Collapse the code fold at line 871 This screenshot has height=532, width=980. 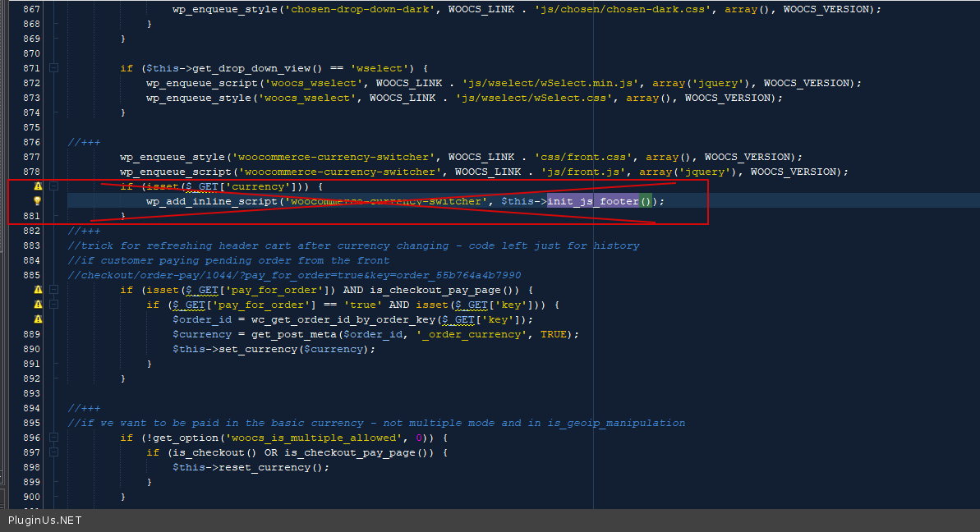pos(54,68)
